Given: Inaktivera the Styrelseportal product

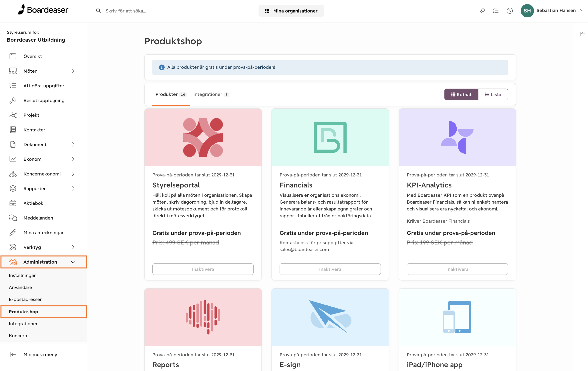Looking at the screenshot, I should coord(203,269).
